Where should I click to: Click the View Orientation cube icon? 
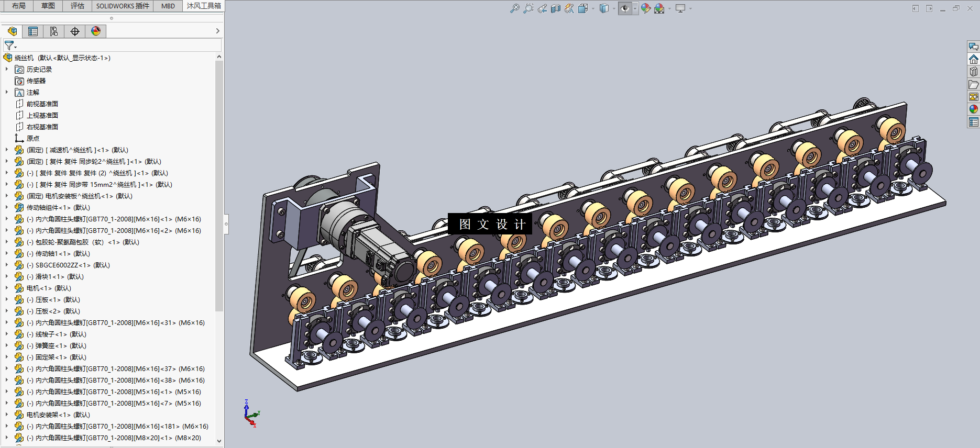[583, 8]
